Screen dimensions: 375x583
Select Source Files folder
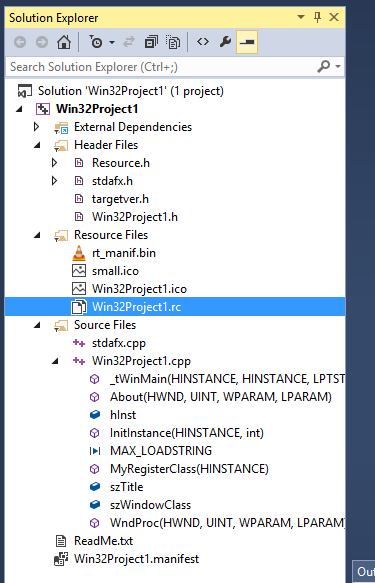point(105,325)
